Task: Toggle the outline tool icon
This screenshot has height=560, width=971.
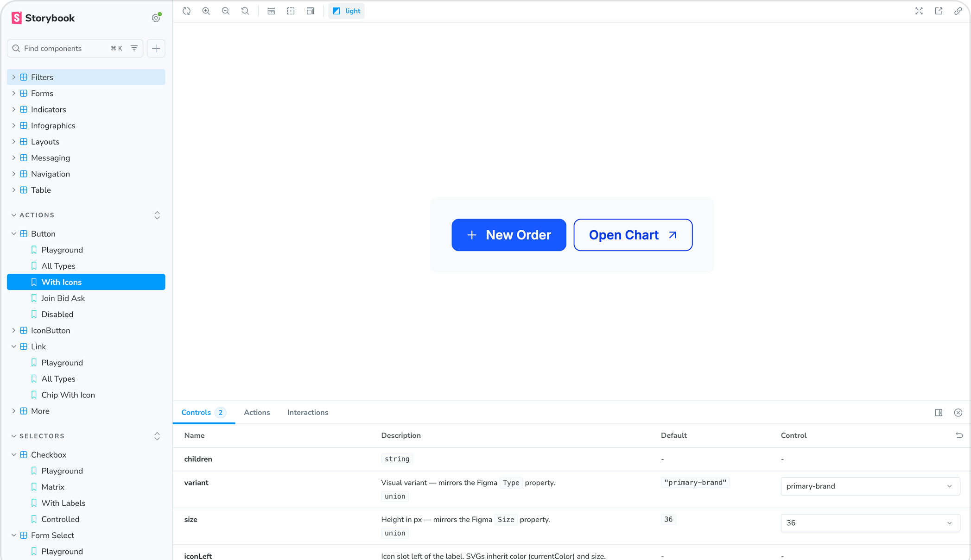Action: [291, 11]
